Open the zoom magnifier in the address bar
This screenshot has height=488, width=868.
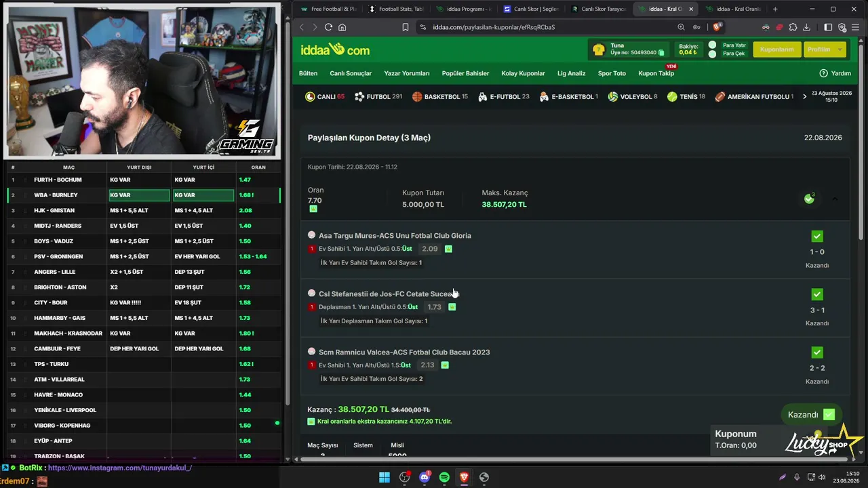681,27
